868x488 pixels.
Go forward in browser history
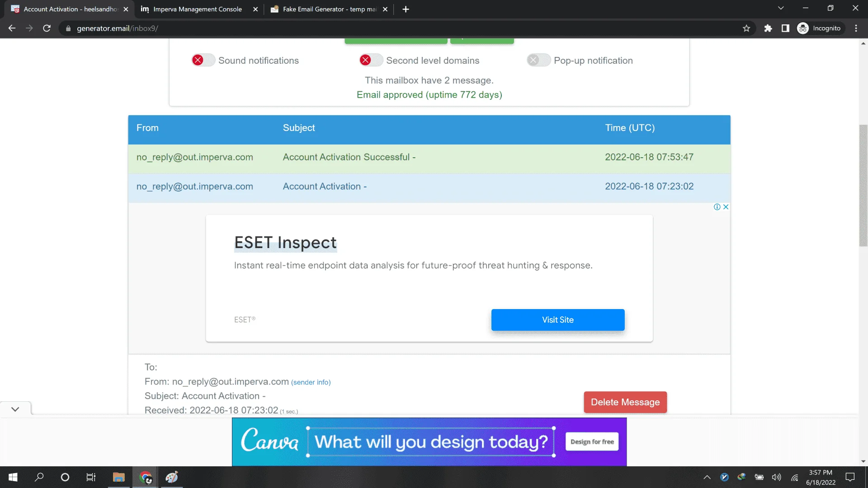coord(29,28)
